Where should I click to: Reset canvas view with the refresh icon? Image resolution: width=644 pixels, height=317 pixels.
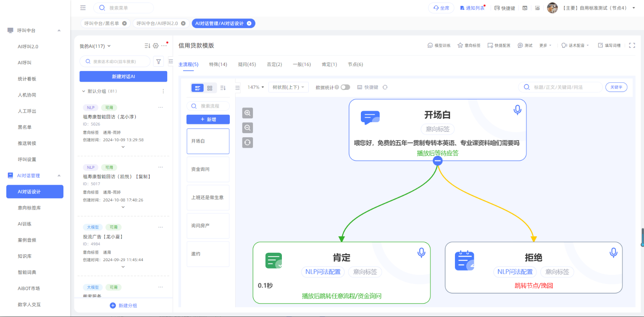(247, 143)
